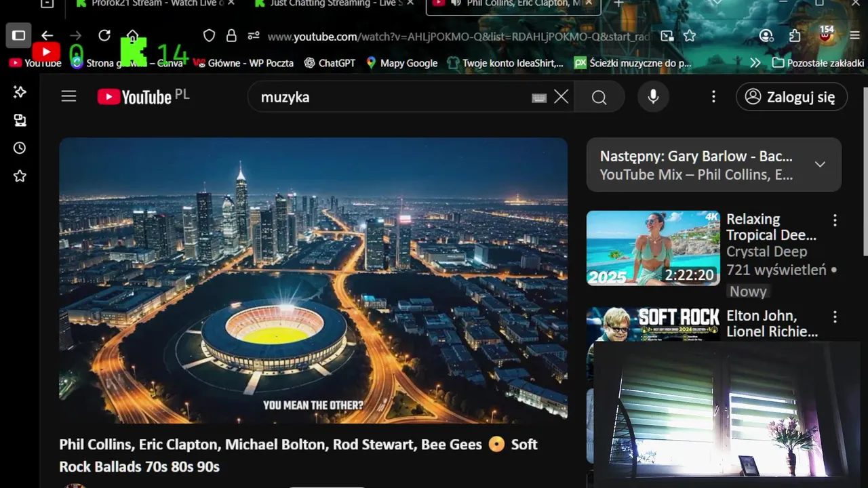Open the Strona główna – Canva bookmark
The height and width of the screenshot is (488, 868).
(x=127, y=63)
